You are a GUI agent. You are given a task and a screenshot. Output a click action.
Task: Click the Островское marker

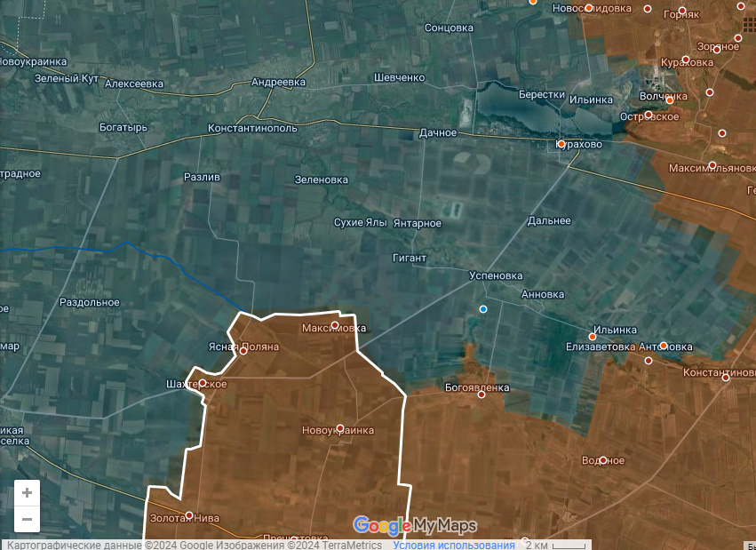(x=649, y=115)
